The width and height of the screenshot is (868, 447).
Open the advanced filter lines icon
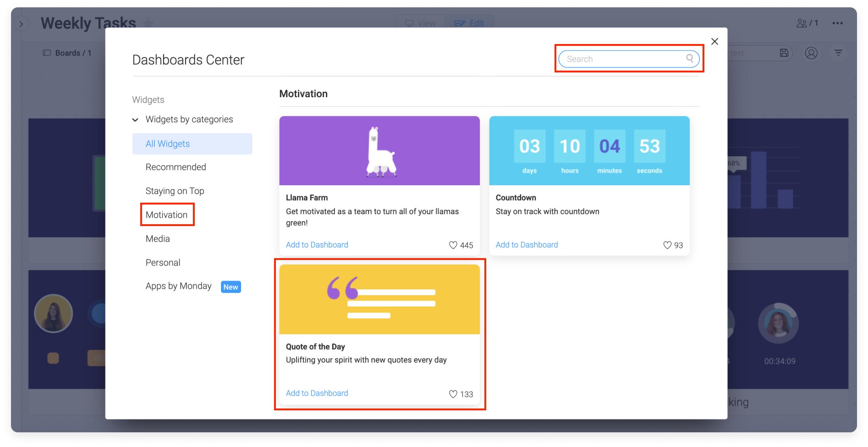pos(838,53)
